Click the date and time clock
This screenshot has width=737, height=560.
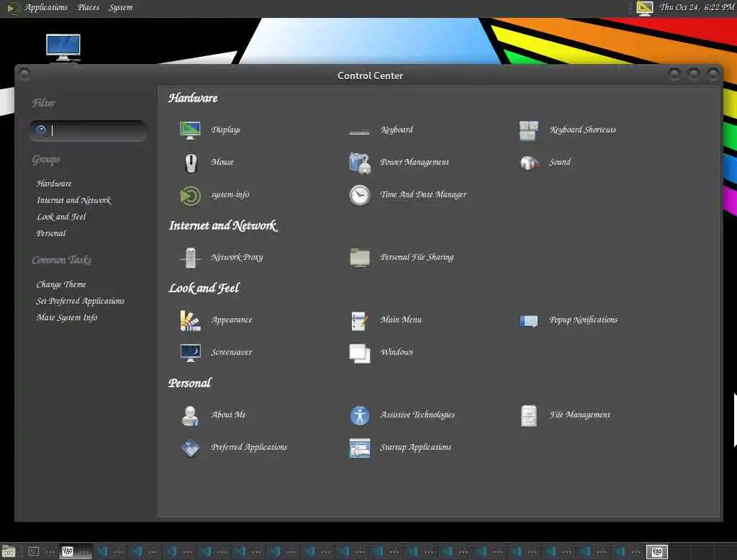click(697, 7)
